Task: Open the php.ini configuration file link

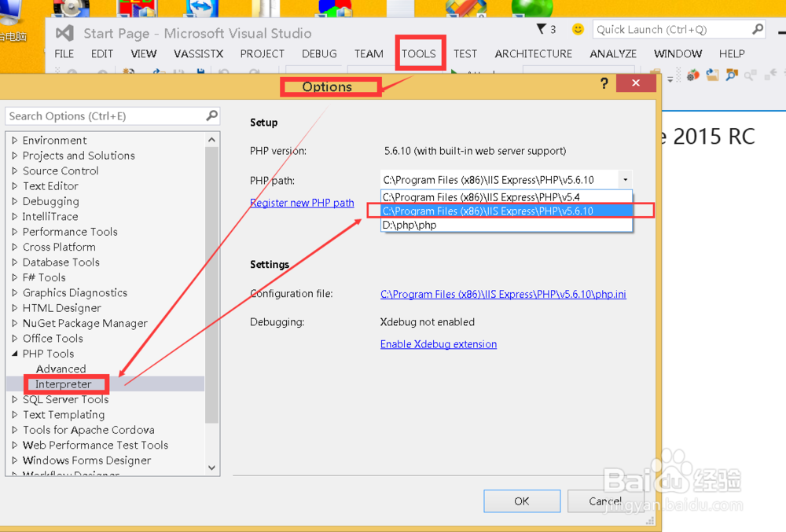Action: click(x=503, y=294)
